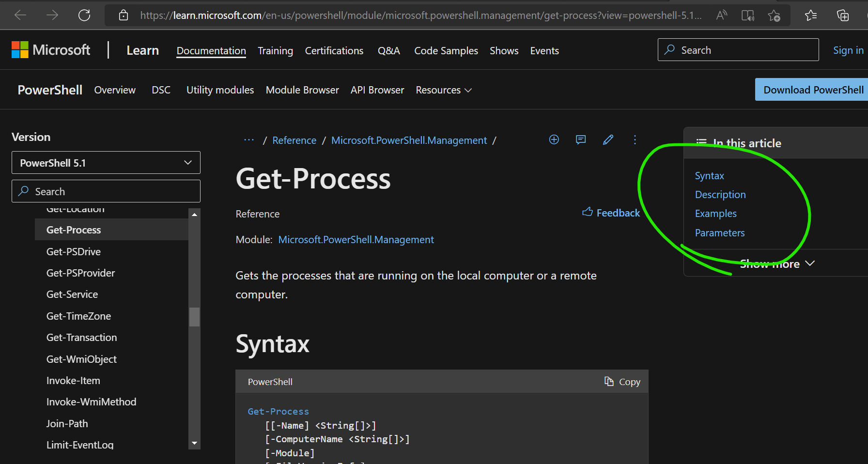The image size is (868, 464).
Task: Select Get-Service in the sidebar list
Action: 72,294
